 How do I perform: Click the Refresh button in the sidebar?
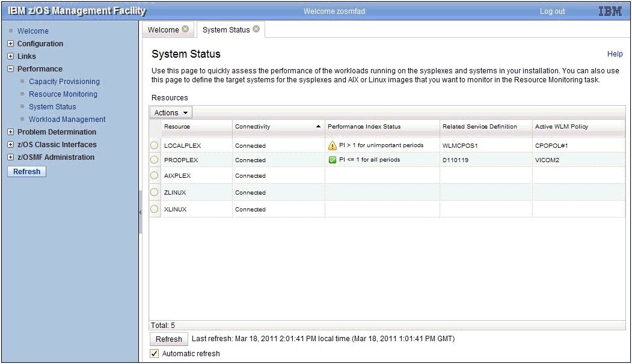pos(26,171)
